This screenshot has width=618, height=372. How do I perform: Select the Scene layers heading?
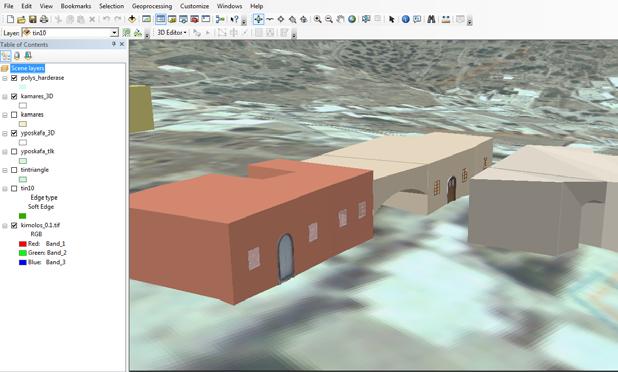coord(28,68)
